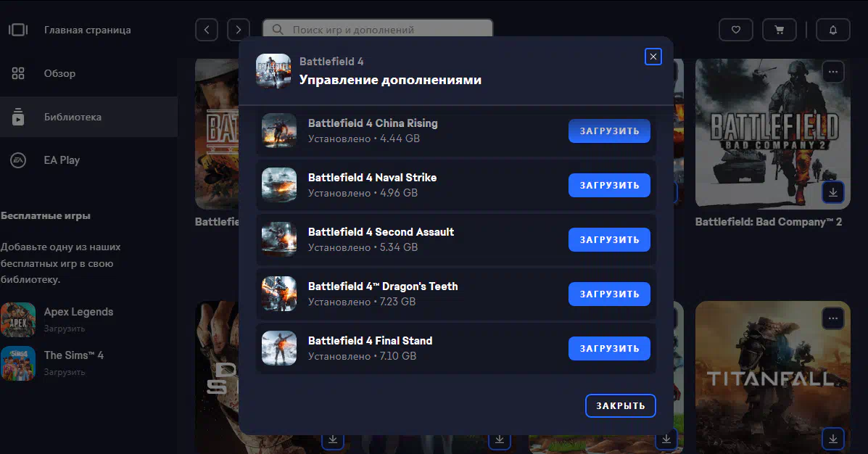
Task: Select Apex Legends free game thumbnail
Action: 18,320
